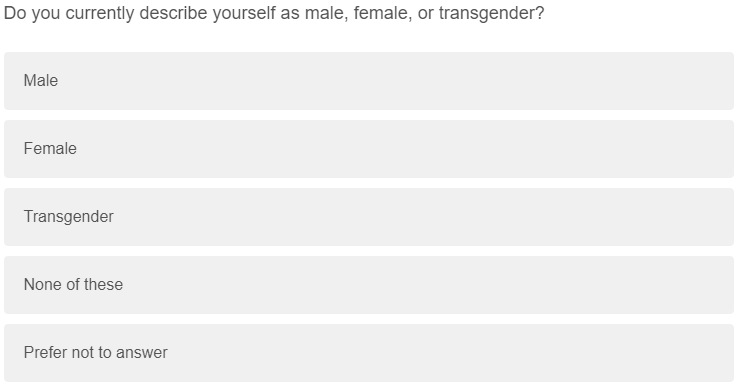Viewport: 739px width, 388px height.
Task: Select None of these
Action: [369, 285]
